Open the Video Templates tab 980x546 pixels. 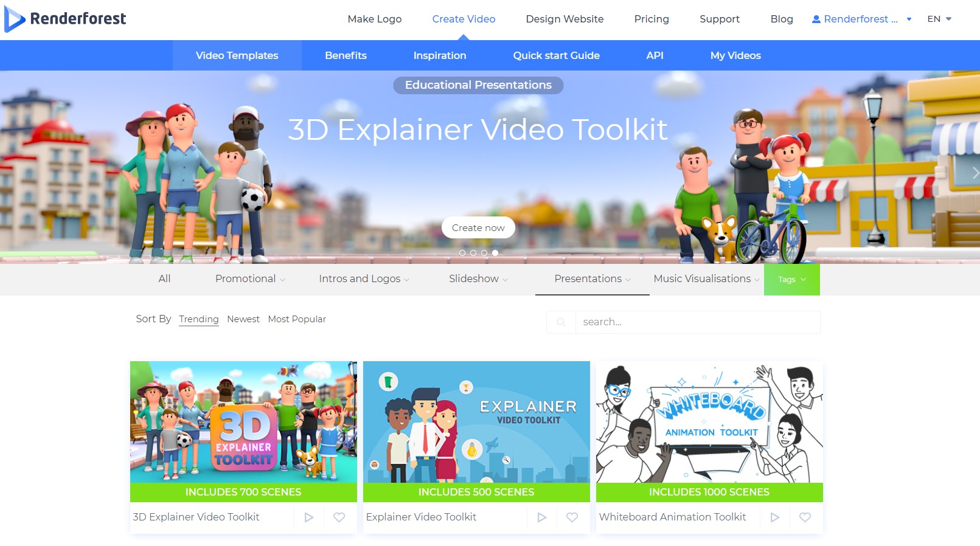coord(237,55)
